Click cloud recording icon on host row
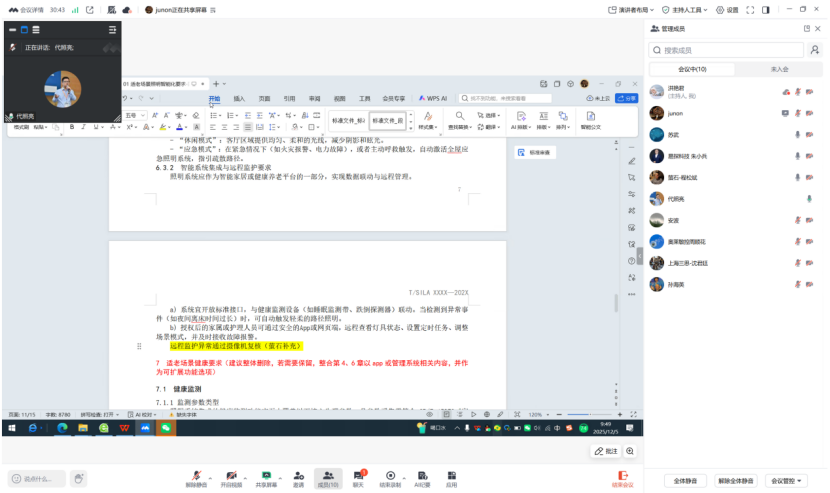 pos(786,92)
